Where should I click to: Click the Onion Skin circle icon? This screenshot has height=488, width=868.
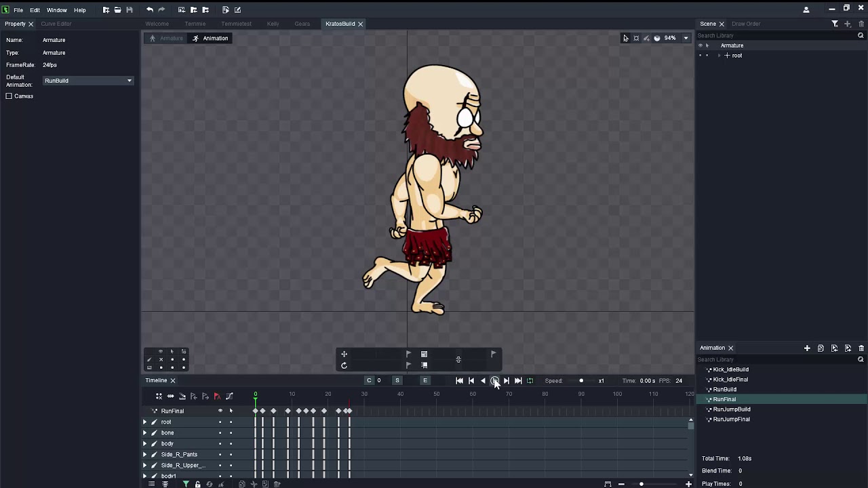coord(656,38)
